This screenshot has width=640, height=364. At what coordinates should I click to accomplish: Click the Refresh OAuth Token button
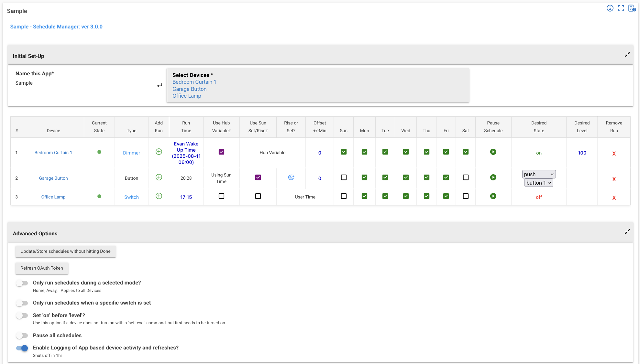[42, 268]
